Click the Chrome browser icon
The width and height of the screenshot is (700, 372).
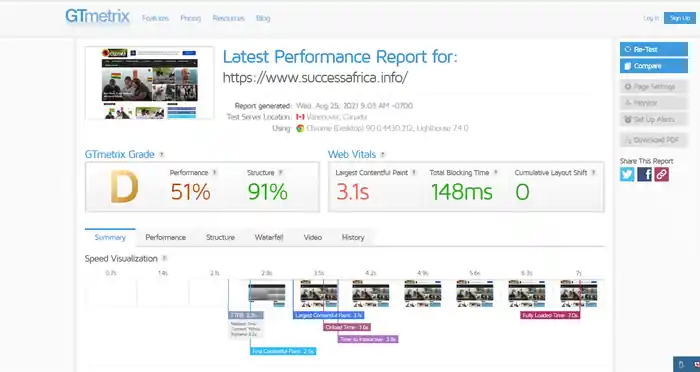tap(300, 128)
